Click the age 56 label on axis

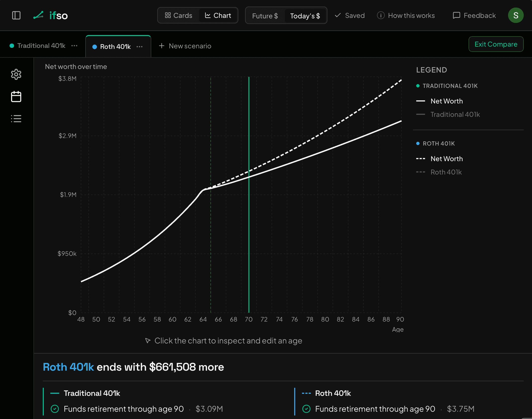coord(142,319)
